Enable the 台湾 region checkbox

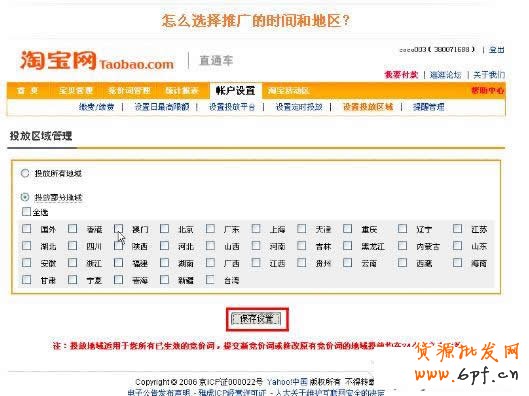tap(210, 279)
